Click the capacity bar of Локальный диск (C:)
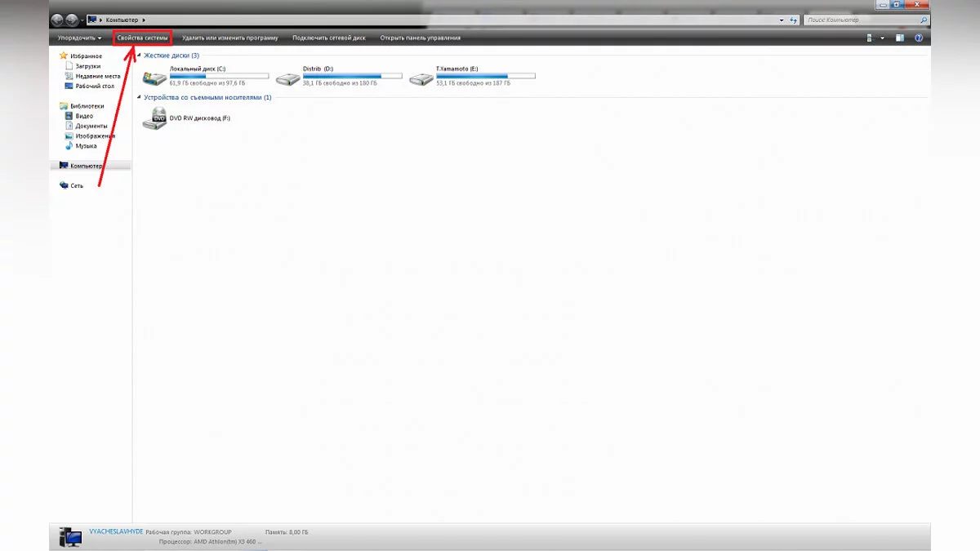The width and height of the screenshot is (980, 551). 219,76
